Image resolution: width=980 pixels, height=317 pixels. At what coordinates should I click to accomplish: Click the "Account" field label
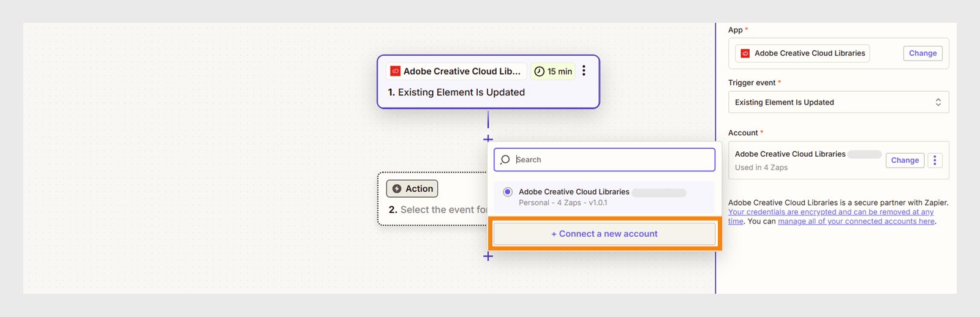tap(743, 133)
